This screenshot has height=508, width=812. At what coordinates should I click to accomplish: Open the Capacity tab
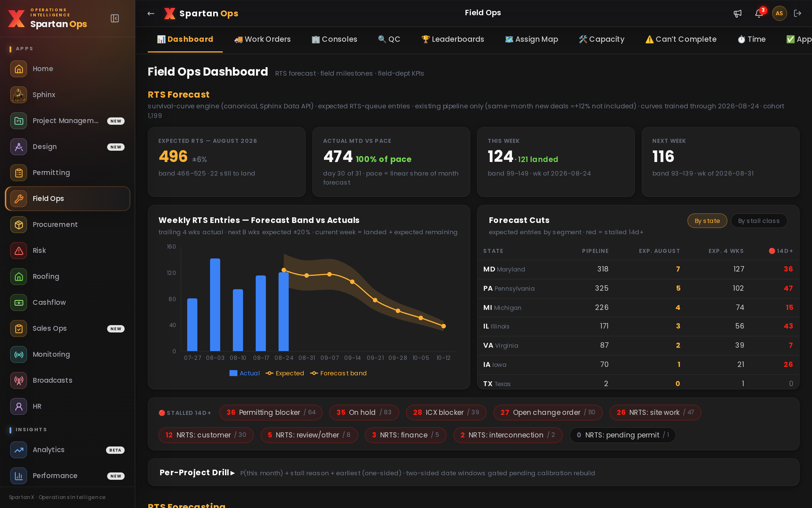click(x=602, y=39)
